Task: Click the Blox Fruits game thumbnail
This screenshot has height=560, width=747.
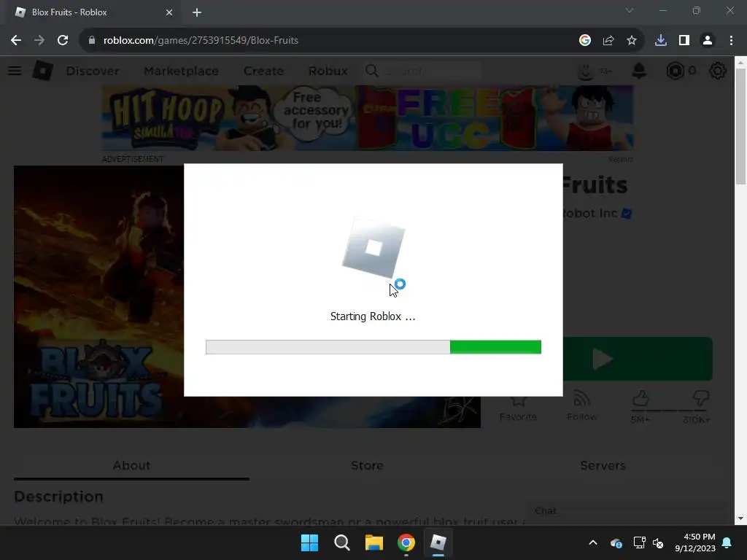Action: pos(98,296)
